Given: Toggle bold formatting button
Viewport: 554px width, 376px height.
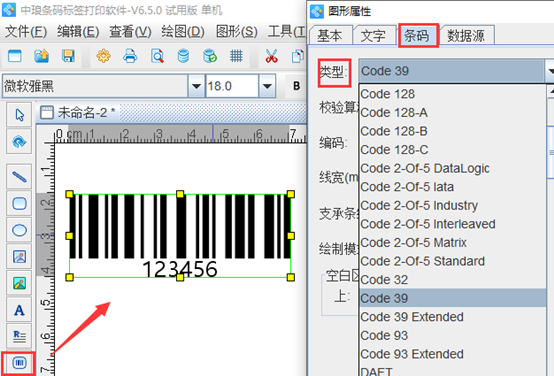Looking at the screenshot, I should (x=296, y=86).
